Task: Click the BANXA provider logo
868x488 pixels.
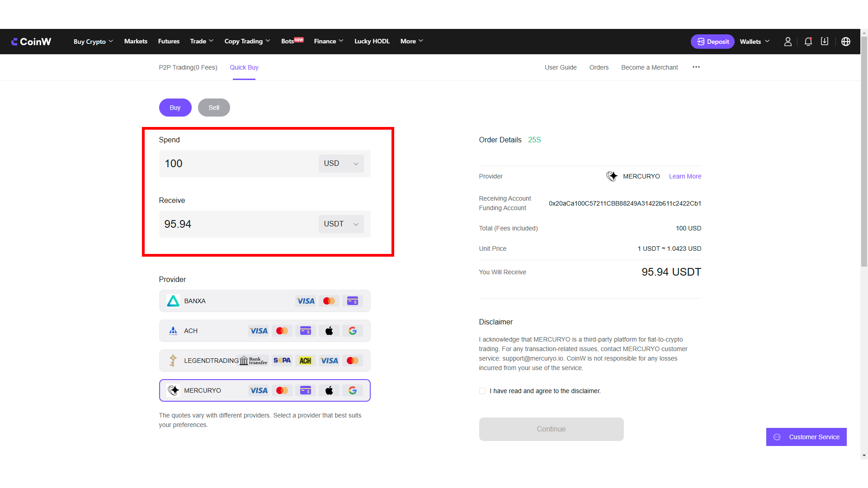Action: coord(173,301)
